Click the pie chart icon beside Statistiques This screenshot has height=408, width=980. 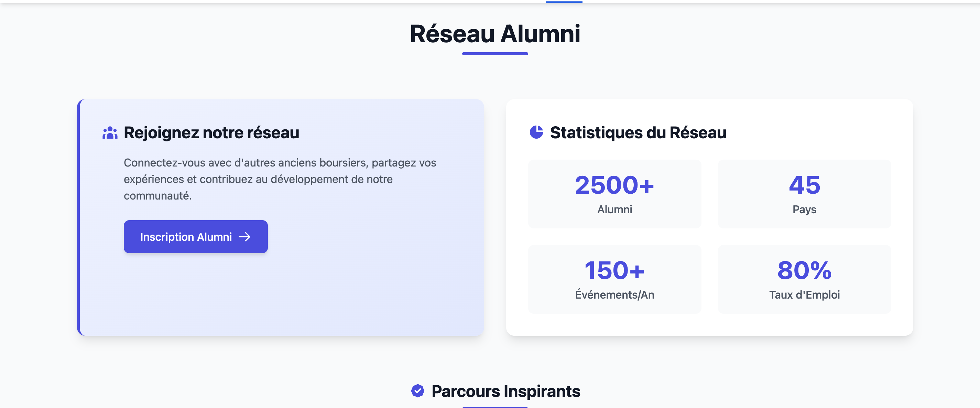536,132
